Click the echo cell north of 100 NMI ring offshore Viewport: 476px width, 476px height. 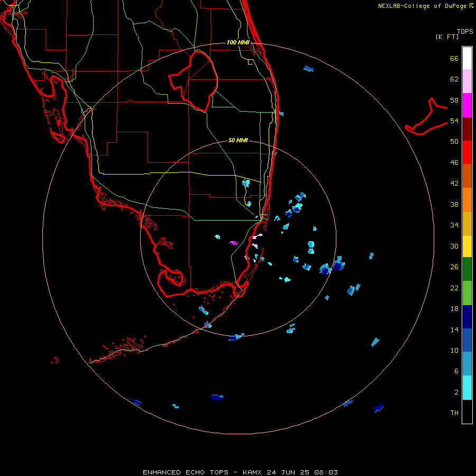tap(309, 69)
